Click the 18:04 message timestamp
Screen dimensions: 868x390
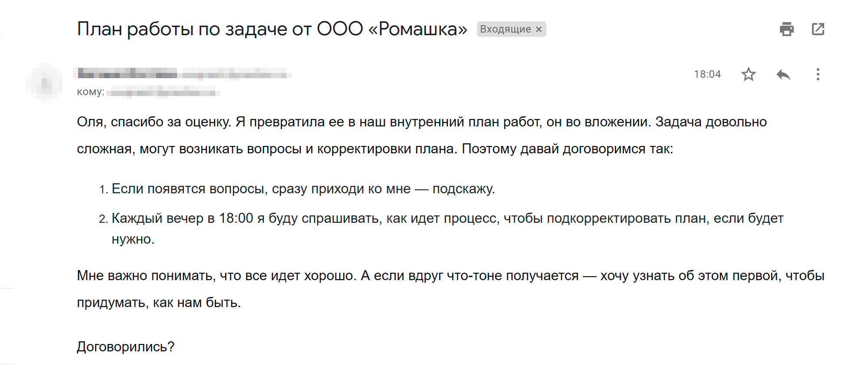pos(707,74)
